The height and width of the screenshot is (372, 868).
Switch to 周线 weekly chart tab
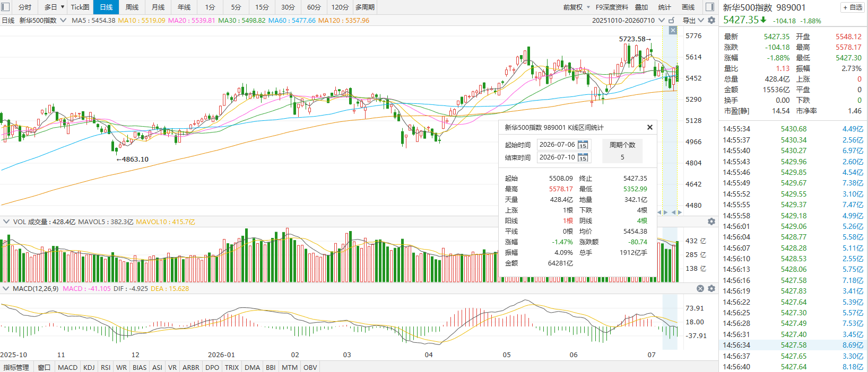point(132,7)
